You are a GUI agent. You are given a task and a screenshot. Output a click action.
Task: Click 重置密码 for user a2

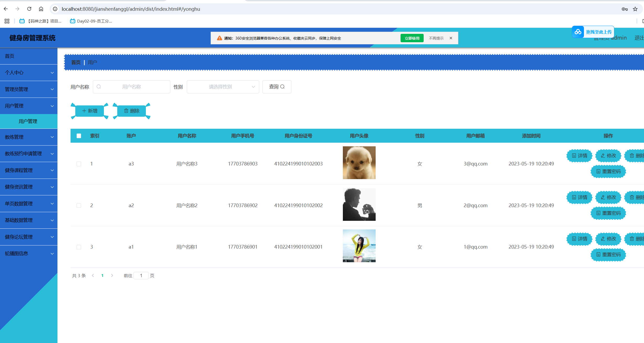pyautogui.click(x=608, y=213)
